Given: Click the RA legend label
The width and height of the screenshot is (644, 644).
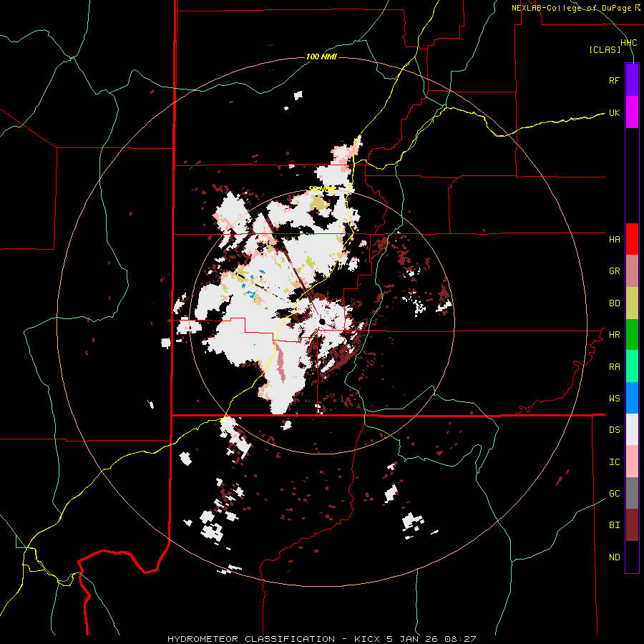Looking at the screenshot, I should coord(614,367).
